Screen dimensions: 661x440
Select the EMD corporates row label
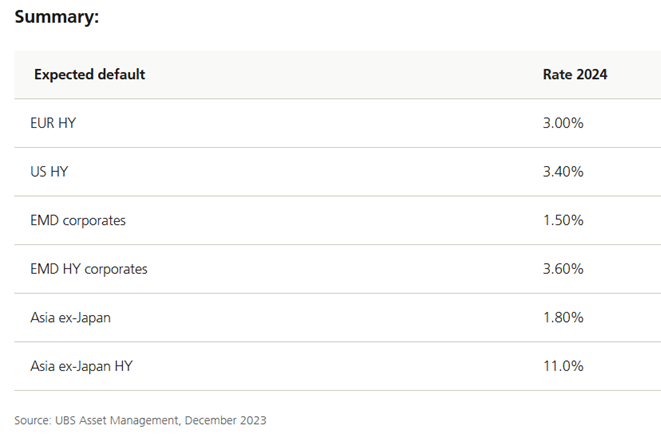pyautogui.click(x=80, y=220)
